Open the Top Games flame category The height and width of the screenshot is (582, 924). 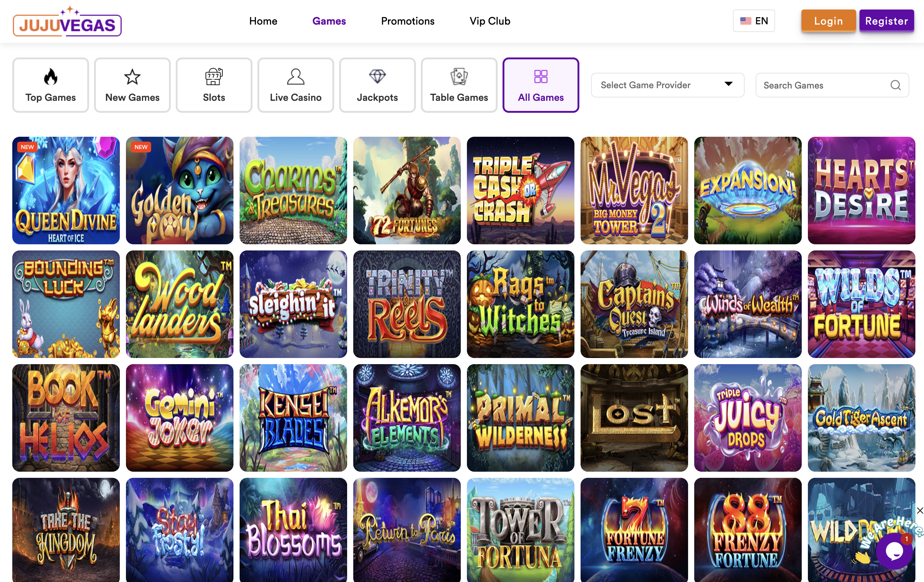(x=51, y=85)
